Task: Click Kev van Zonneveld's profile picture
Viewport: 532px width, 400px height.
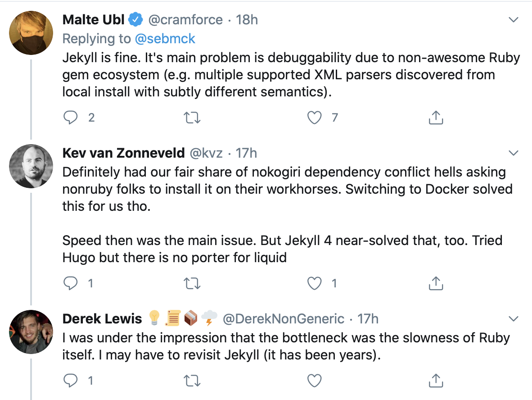Action: point(31,166)
